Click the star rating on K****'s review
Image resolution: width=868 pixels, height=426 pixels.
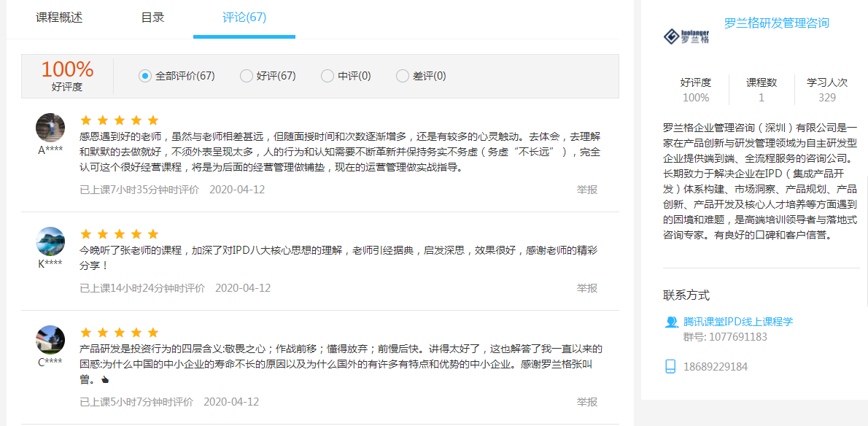point(119,234)
